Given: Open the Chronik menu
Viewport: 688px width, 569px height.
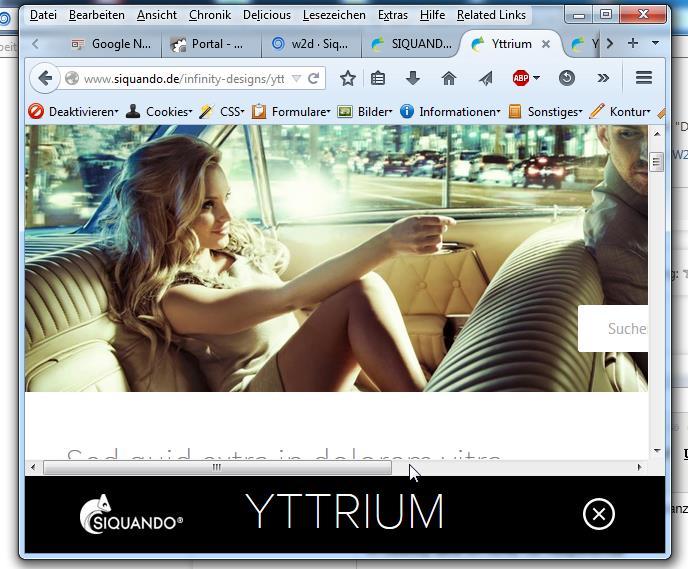Looking at the screenshot, I should tap(210, 15).
